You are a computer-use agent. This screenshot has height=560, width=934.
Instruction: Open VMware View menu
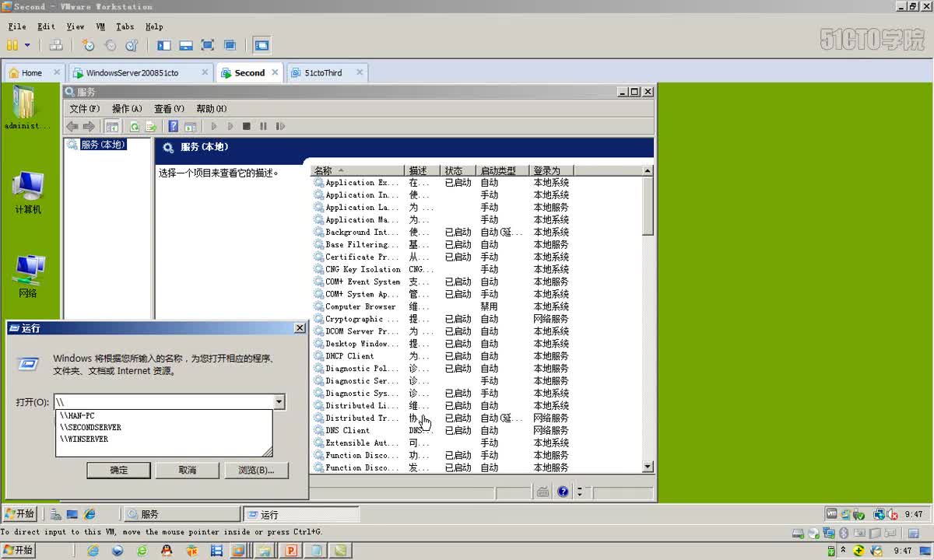click(75, 26)
